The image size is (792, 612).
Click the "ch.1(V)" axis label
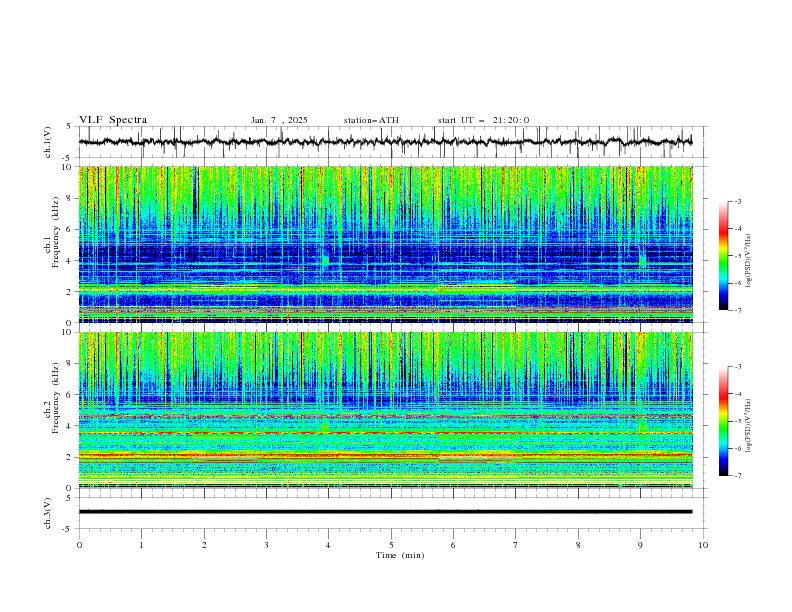coord(48,142)
